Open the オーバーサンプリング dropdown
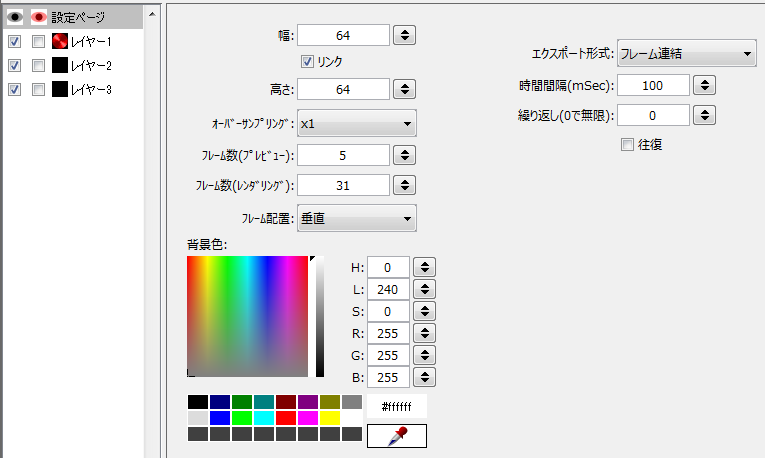This screenshot has width=765, height=458. pyautogui.click(x=357, y=123)
